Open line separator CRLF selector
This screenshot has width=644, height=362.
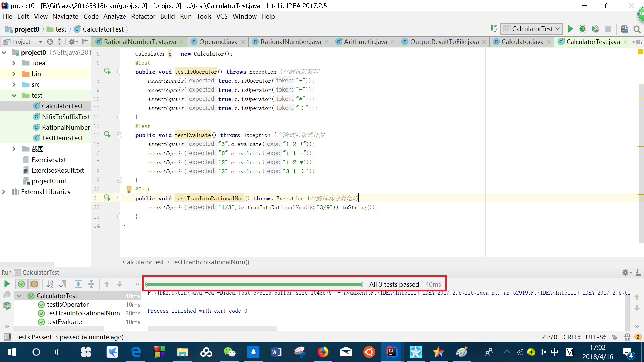pos(572,337)
